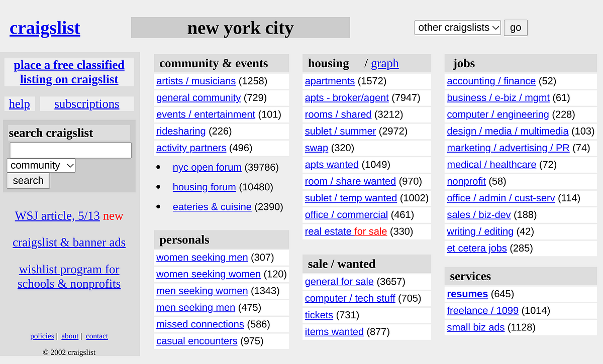
Task: Open activity partners listings
Action: tap(191, 148)
